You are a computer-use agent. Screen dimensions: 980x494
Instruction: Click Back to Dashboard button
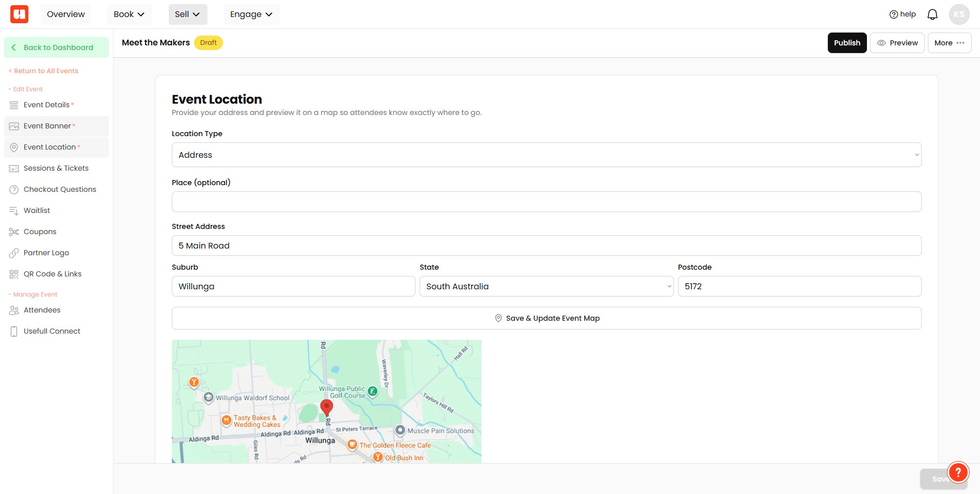coord(56,47)
